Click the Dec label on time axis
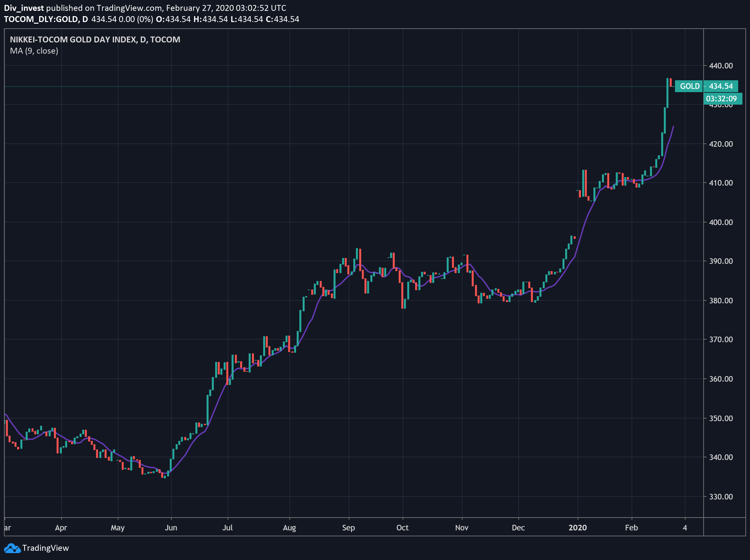The image size is (750, 560). pyautogui.click(x=518, y=528)
